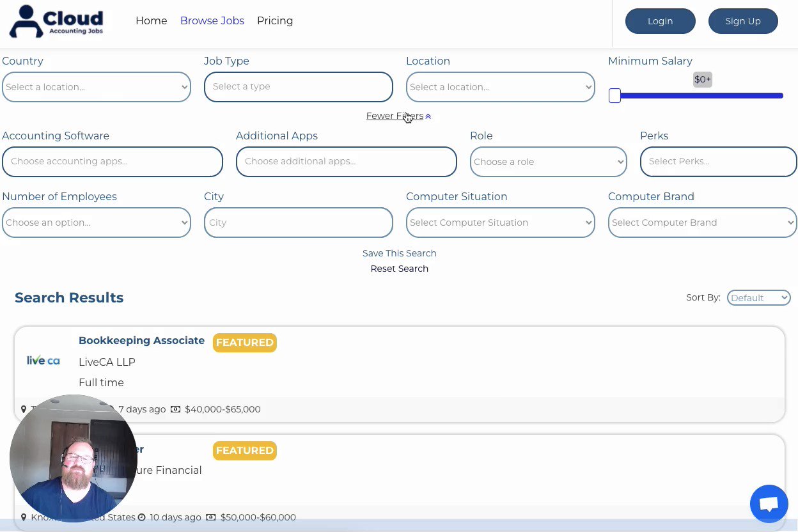The image size is (798, 532).
Task: Collapse filters with Fewer Filters link
Action: [x=395, y=116]
